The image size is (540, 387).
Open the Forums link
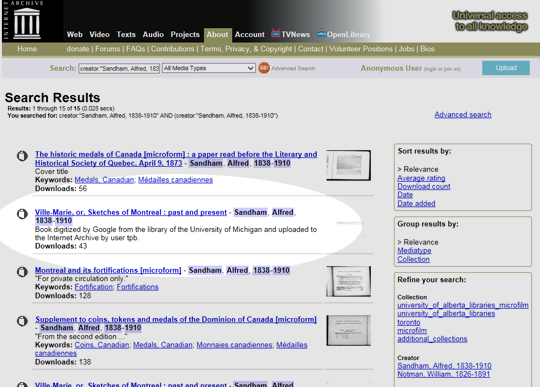107,49
